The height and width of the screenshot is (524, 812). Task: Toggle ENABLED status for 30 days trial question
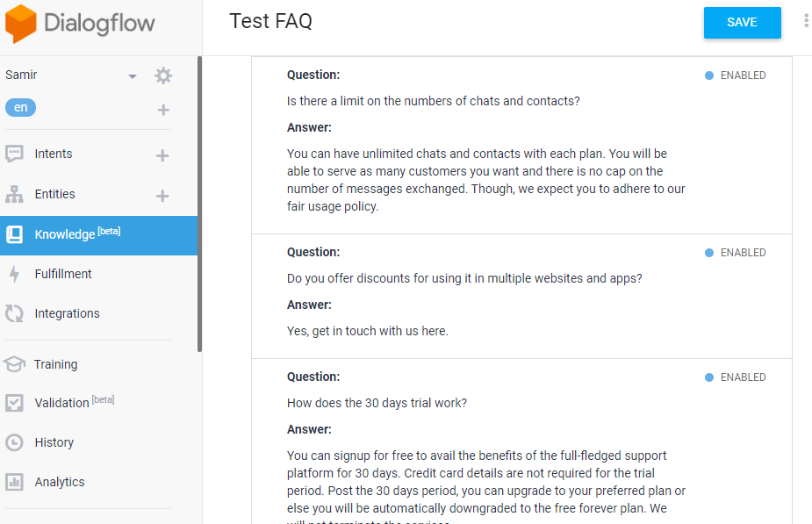pos(735,377)
